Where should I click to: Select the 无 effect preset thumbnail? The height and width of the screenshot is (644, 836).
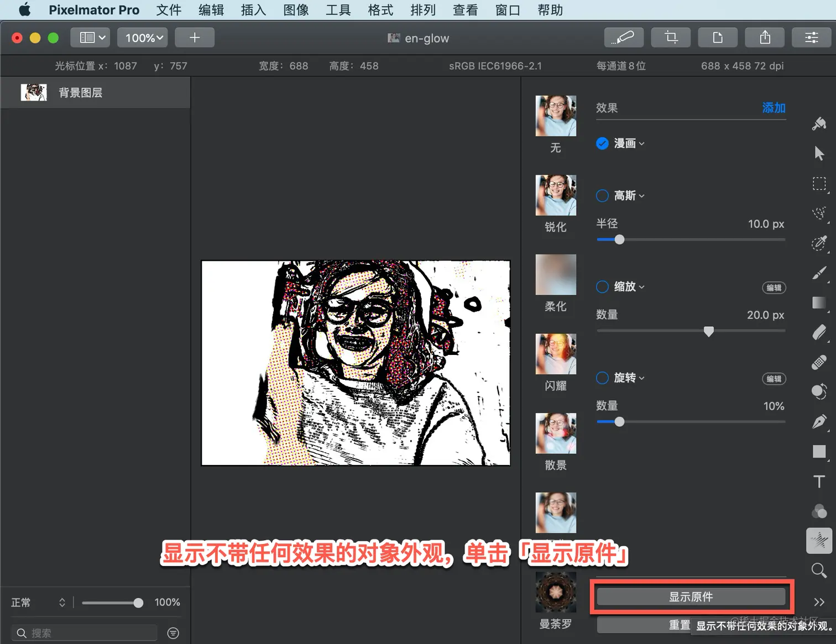(556, 116)
